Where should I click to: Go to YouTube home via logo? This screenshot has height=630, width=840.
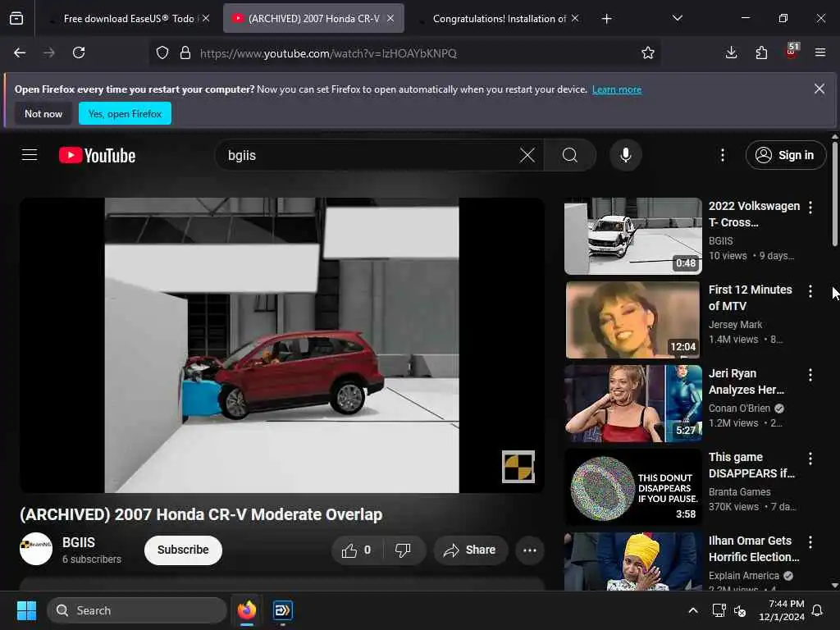97,155
